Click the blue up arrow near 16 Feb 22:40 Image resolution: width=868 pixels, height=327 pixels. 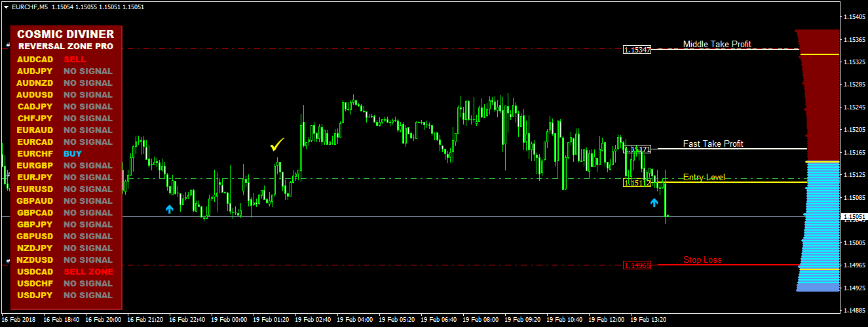click(x=170, y=209)
